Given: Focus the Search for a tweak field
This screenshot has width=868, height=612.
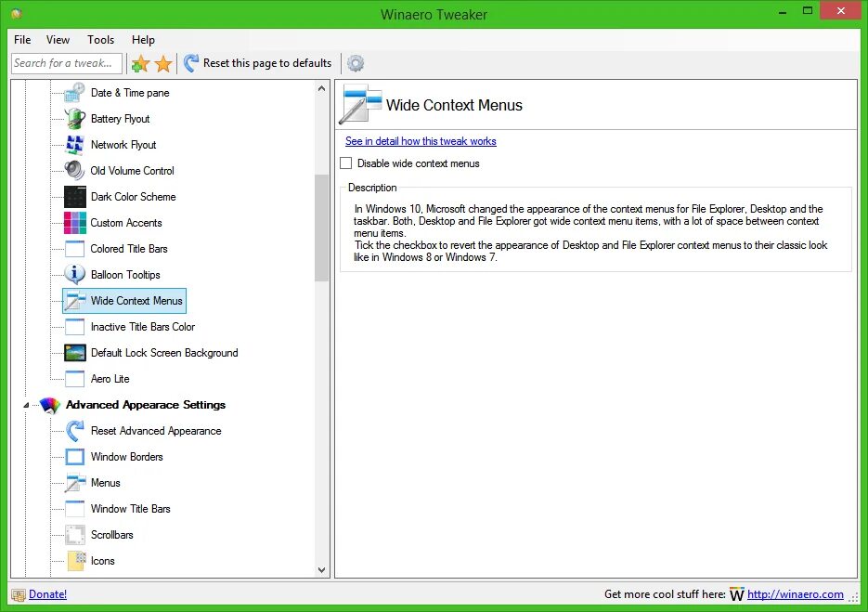Looking at the screenshot, I should tap(67, 63).
